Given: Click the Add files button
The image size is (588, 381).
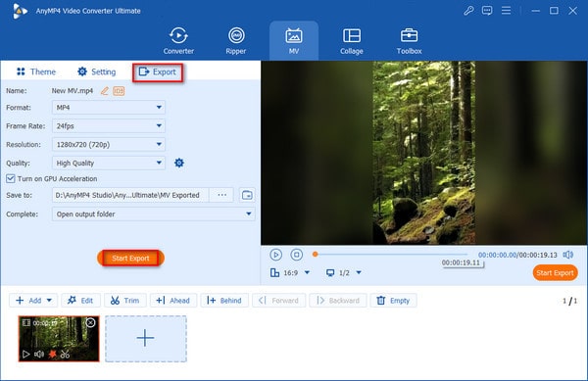Looking at the screenshot, I should point(28,301).
